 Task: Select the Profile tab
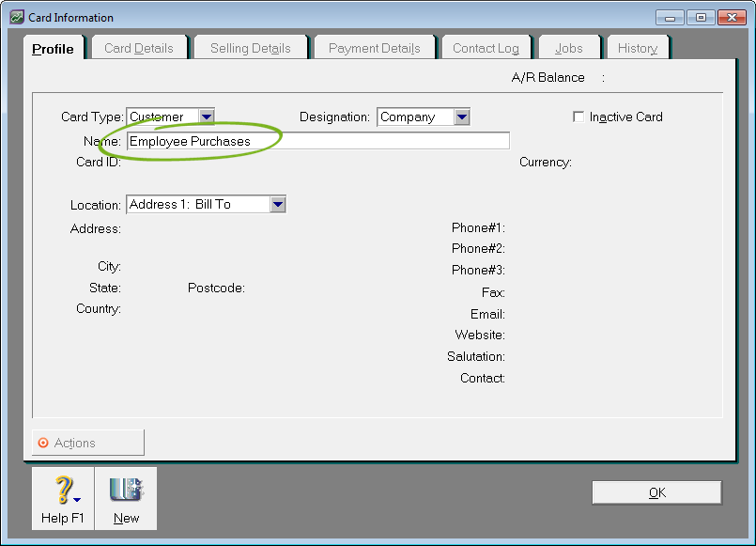(53, 49)
